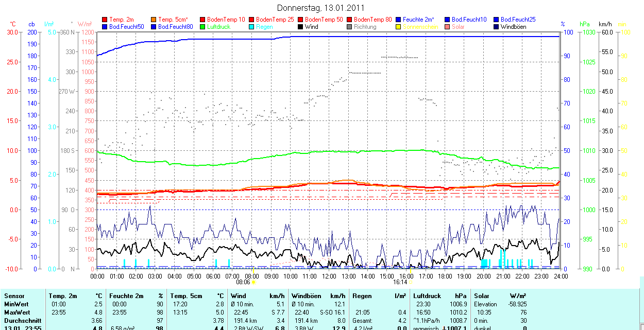This screenshot has width=644, height=330.
Task: Click the gray Richtung legend square
Action: tap(350, 27)
